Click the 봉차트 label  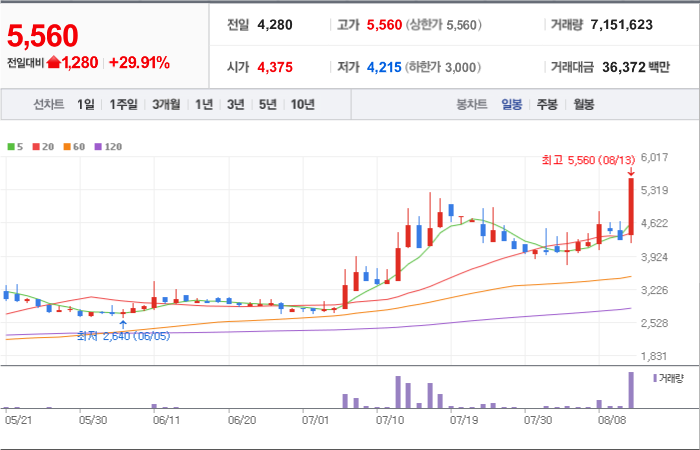pos(471,104)
